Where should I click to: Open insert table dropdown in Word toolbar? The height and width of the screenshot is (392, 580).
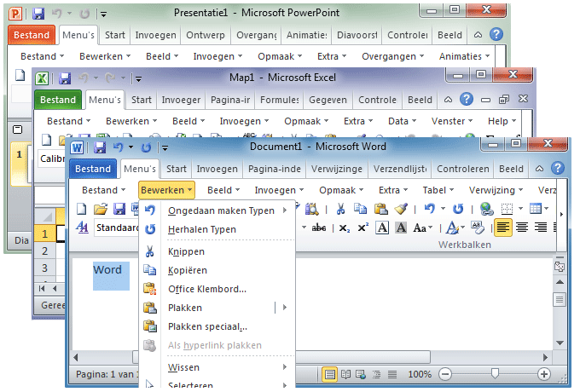[x=546, y=209]
